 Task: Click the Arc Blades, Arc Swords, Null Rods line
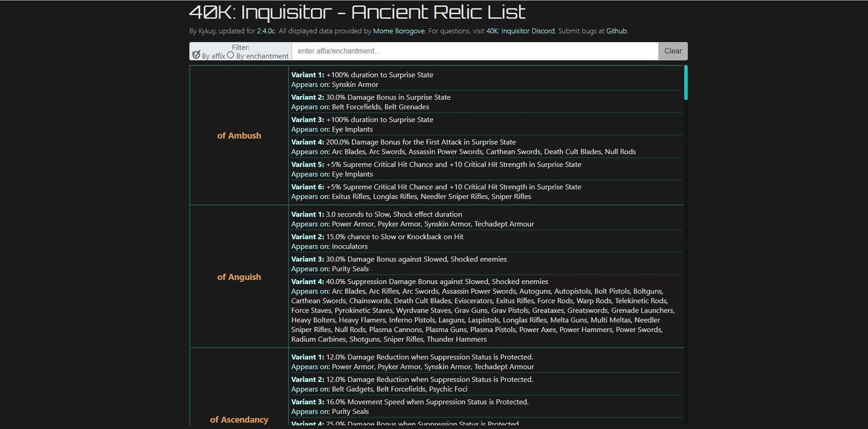click(x=463, y=152)
